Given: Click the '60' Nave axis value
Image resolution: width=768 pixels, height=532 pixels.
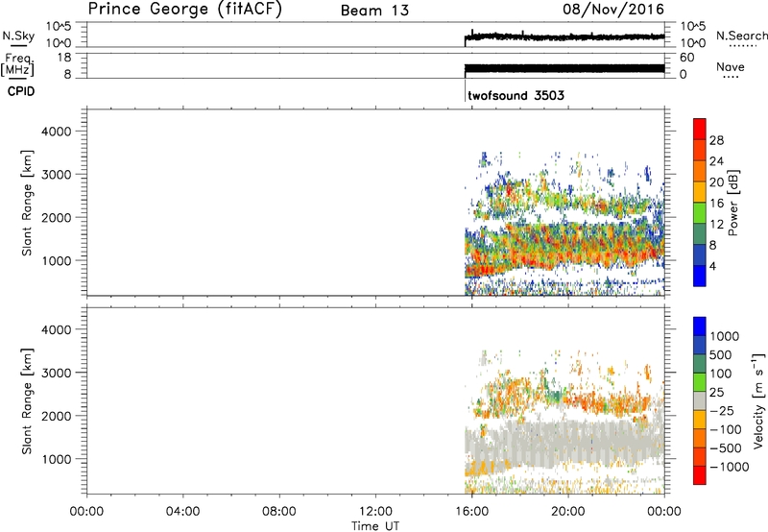Looking at the screenshot, I should 686,58.
